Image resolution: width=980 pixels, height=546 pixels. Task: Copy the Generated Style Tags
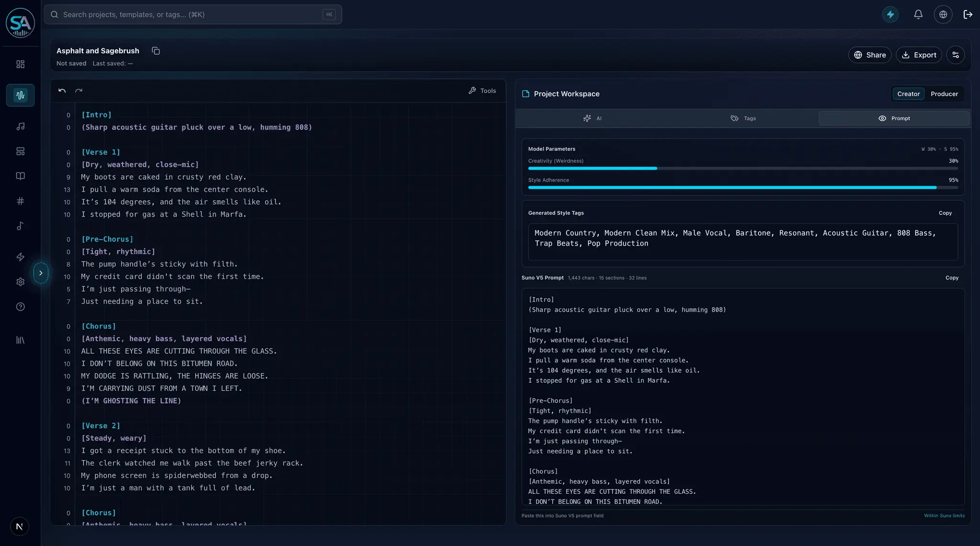click(945, 213)
